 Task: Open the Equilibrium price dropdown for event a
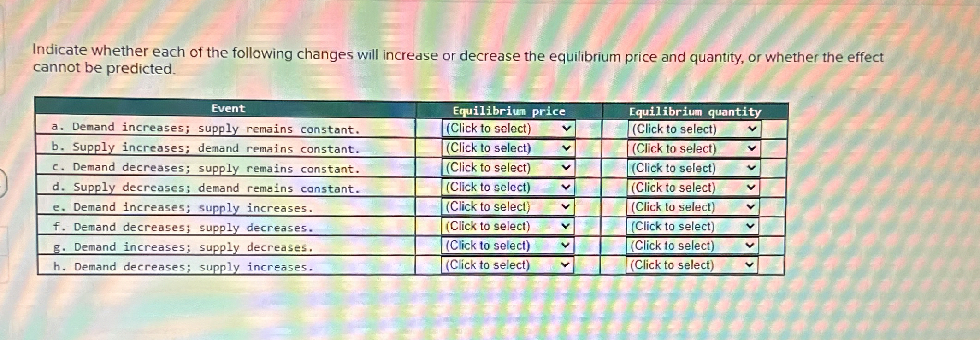pyautogui.click(x=507, y=129)
